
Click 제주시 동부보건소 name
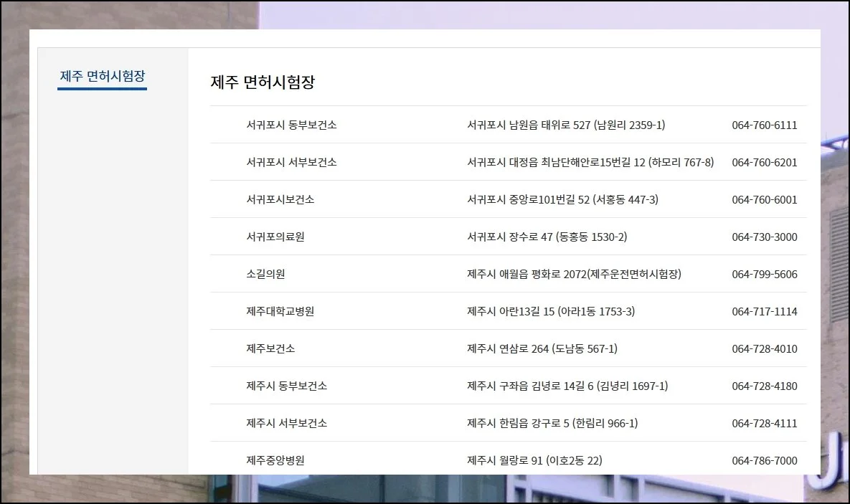[286, 386]
